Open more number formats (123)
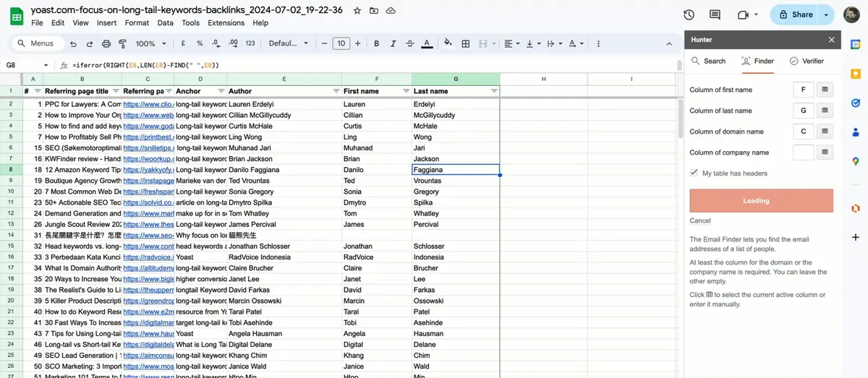The height and width of the screenshot is (378, 868). 250,43
